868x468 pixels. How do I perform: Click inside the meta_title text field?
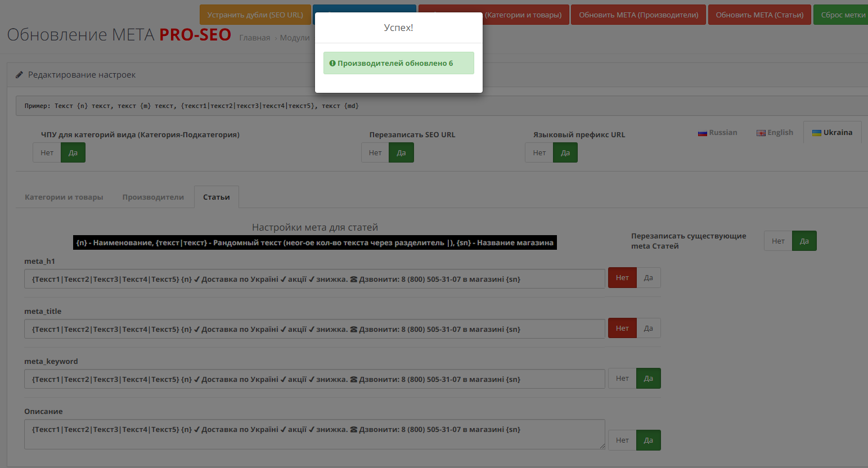314,329
